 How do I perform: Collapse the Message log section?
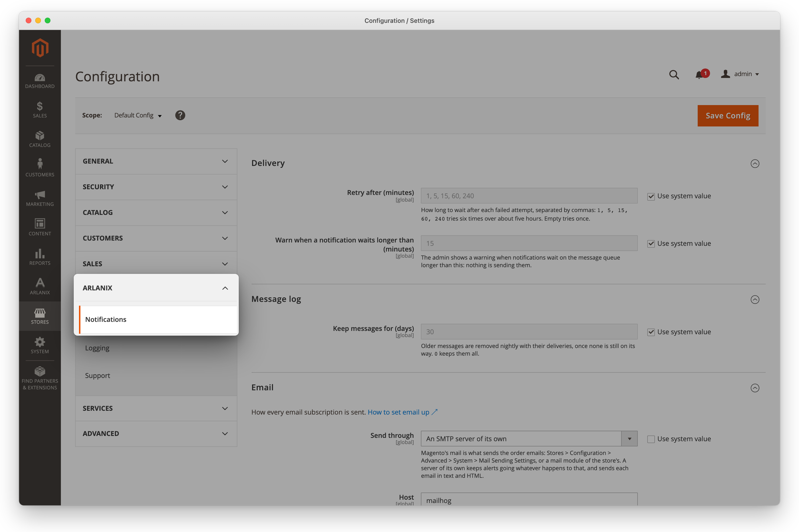754,300
